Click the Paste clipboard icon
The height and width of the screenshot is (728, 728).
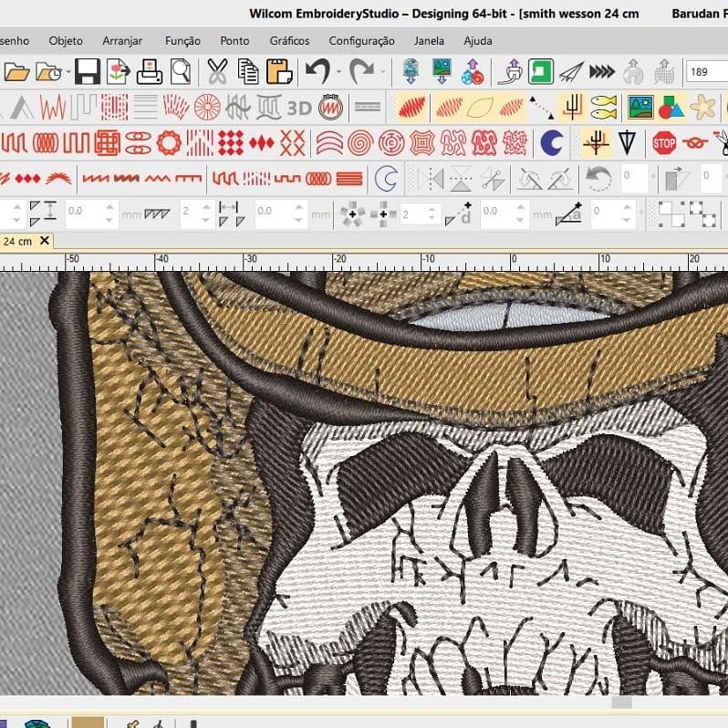pyautogui.click(x=279, y=71)
